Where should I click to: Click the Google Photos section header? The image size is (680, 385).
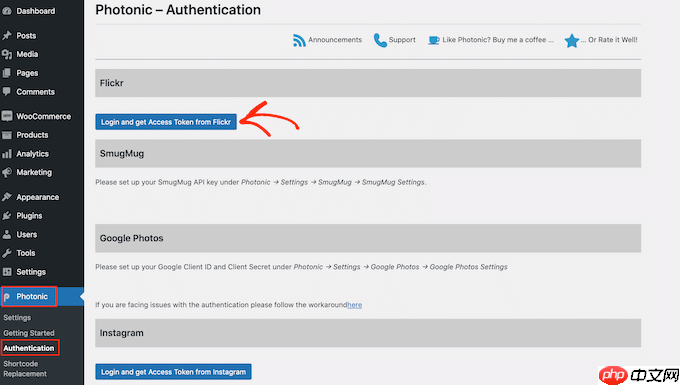(x=368, y=238)
